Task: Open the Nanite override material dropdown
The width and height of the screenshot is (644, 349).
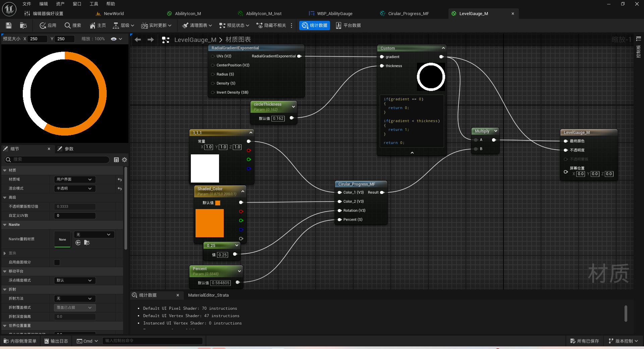Action: click(x=94, y=235)
